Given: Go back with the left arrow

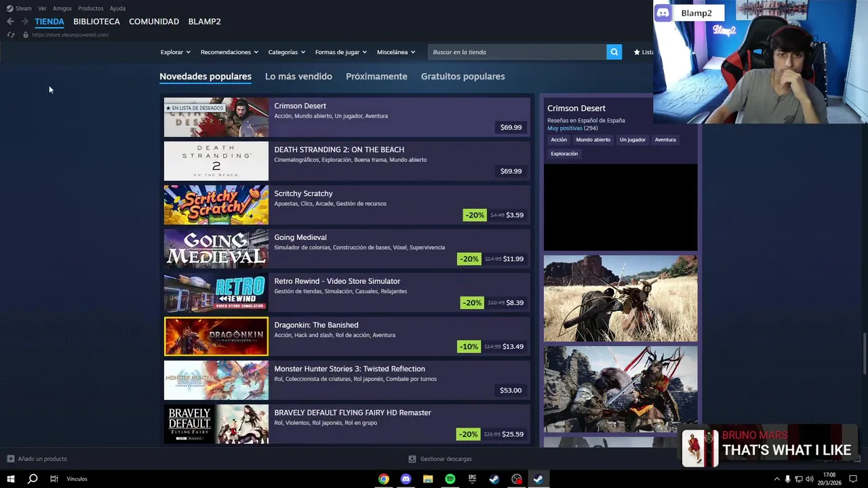Looking at the screenshot, I should point(10,22).
